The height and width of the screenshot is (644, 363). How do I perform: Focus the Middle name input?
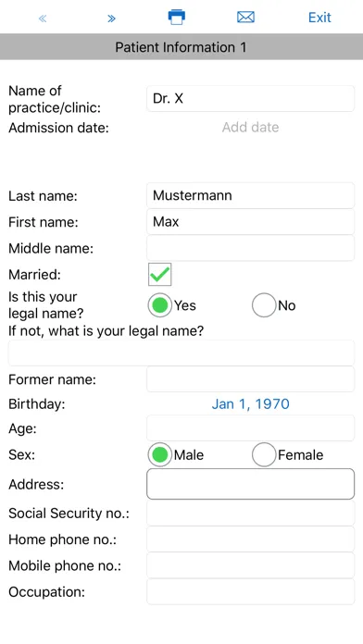pyautogui.click(x=250, y=248)
